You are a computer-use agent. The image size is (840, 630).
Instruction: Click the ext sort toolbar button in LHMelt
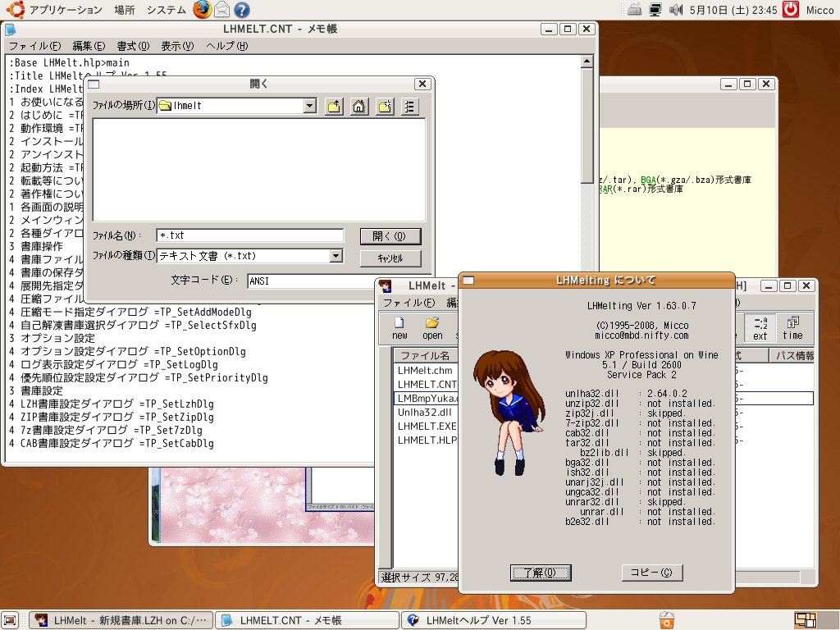coord(760,328)
